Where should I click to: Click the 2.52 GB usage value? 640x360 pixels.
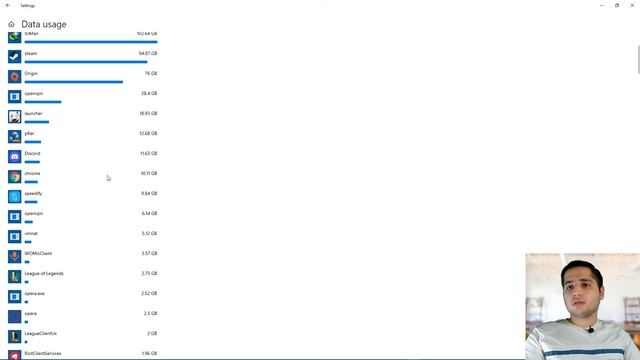tap(149, 293)
